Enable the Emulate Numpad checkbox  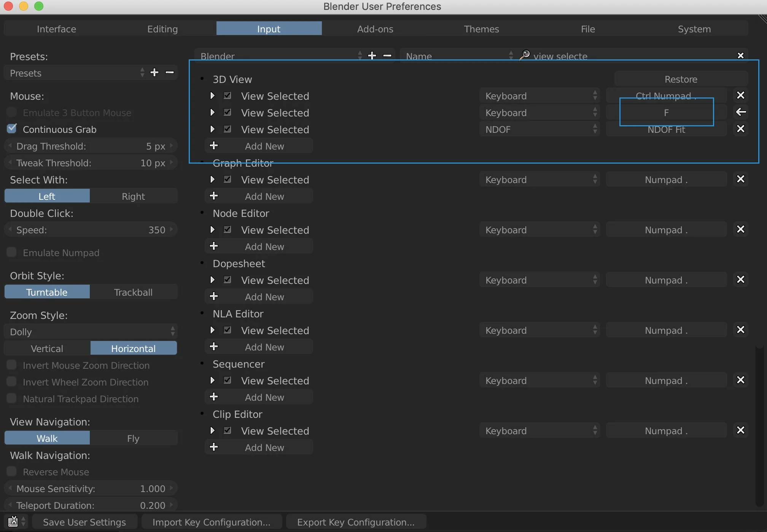12,252
